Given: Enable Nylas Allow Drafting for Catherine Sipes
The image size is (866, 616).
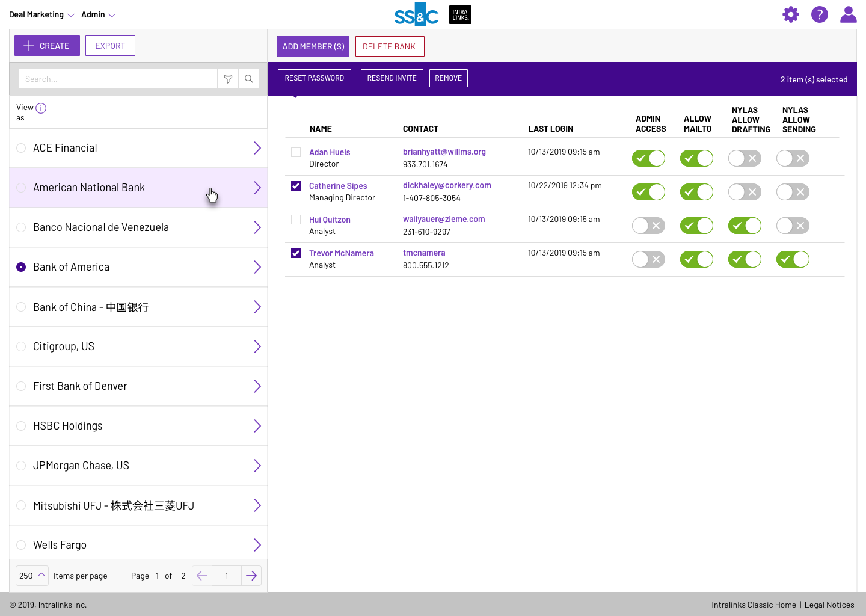Looking at the screenshot, I should (745, 192).
